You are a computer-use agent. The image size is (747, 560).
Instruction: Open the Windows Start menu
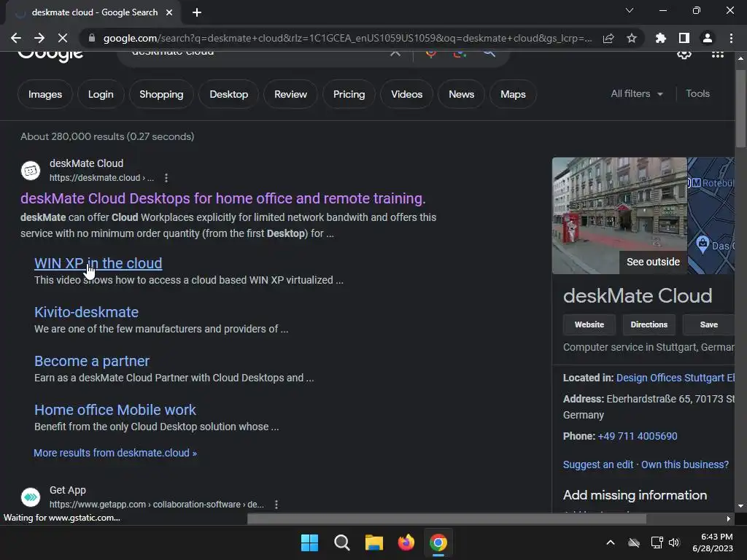click(309, 542)
